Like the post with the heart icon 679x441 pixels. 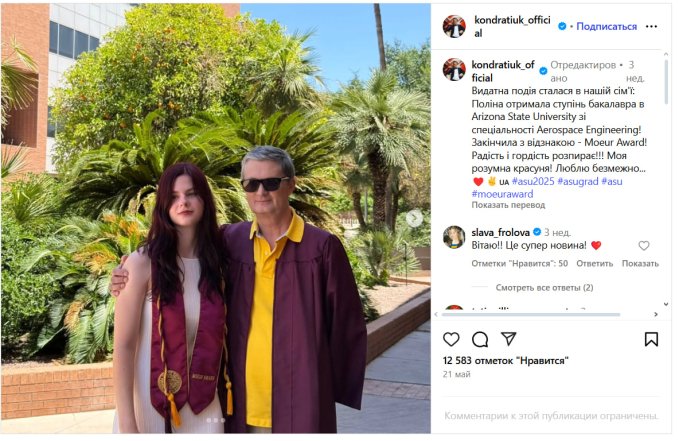coord(451,339)
